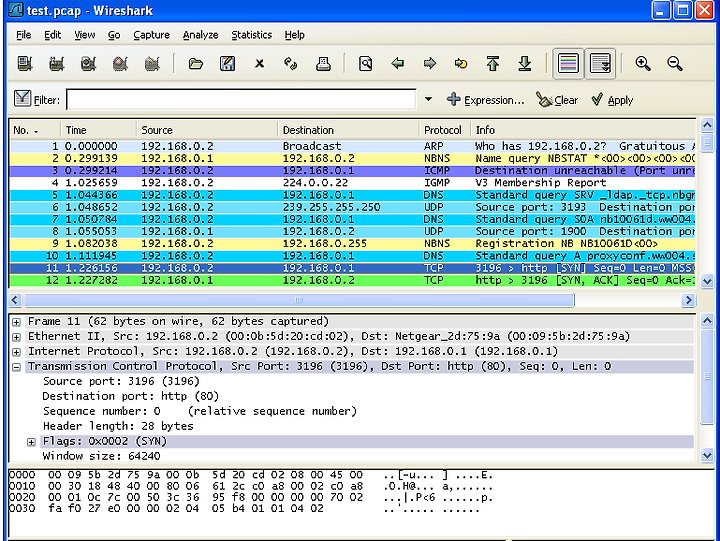Select packet 12 TCP SYN, ACK row
The image size is (720, 541).
(352, 280)
